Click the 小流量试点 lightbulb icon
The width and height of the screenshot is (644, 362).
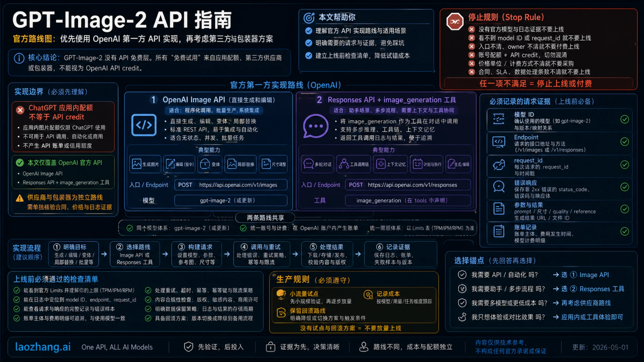tap(281, 294)
